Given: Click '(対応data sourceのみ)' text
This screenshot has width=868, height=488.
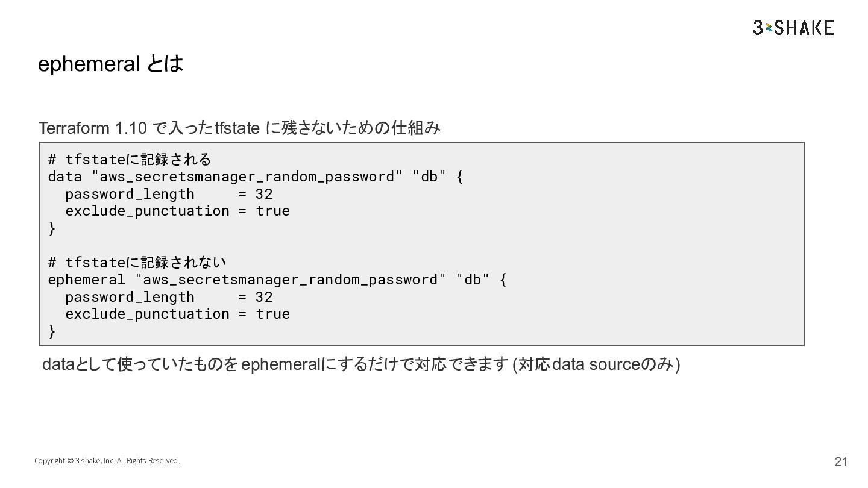Looking at the screenshot, I should pos(596,364).
